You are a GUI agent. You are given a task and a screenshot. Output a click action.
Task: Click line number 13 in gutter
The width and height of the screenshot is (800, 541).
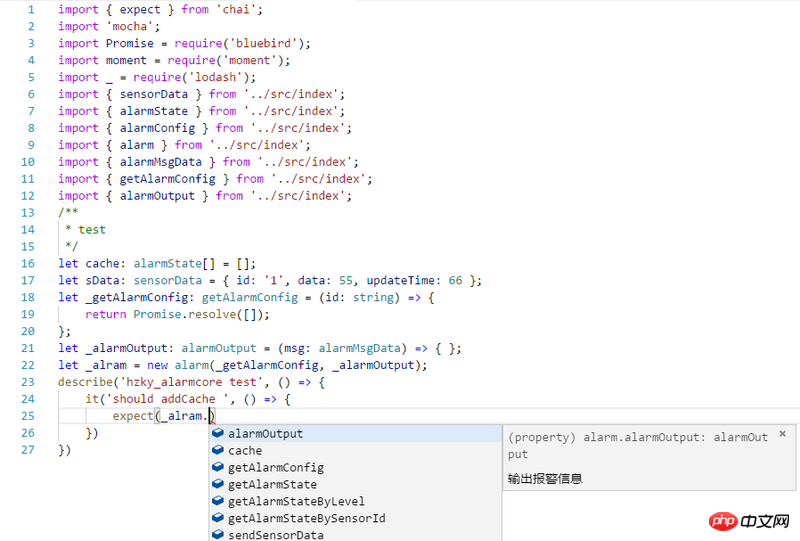tap(28, 212)
